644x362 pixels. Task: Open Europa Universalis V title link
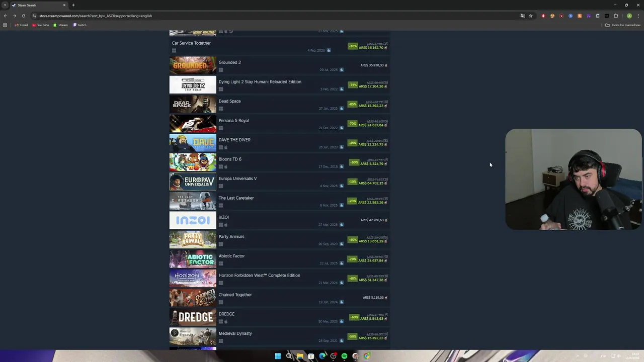click(237, 178)
